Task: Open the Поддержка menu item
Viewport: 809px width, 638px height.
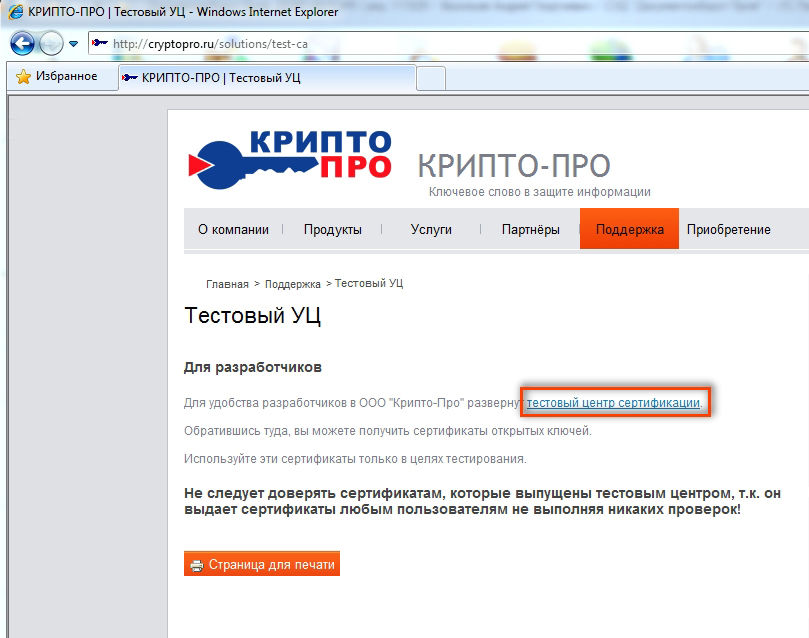Action: [629, 229]
